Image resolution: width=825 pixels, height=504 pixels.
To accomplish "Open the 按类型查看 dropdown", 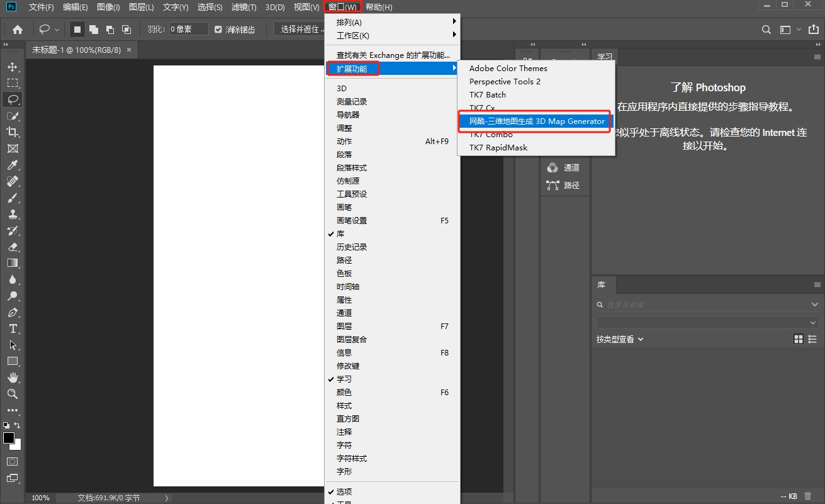I will [x=620, y=339].
